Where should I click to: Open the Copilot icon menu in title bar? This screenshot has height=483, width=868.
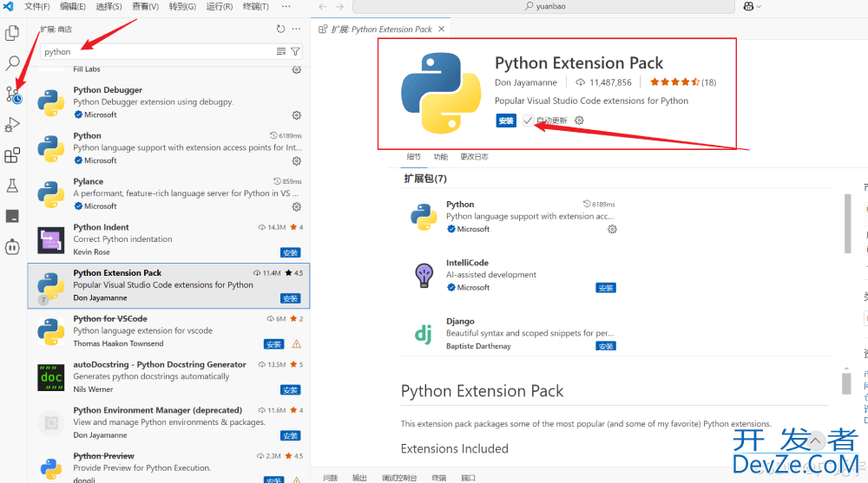753,6
